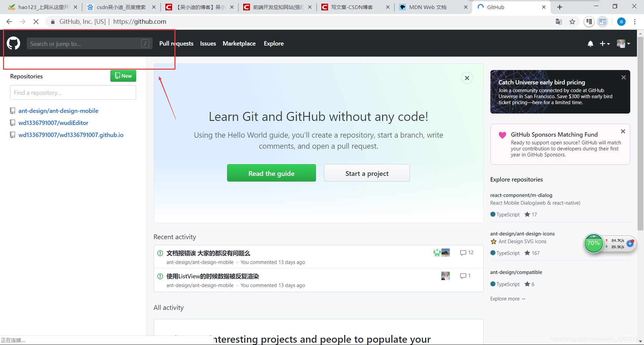Open Pull requests in the header
Screen dimensions: 644x345
(176, 44)
